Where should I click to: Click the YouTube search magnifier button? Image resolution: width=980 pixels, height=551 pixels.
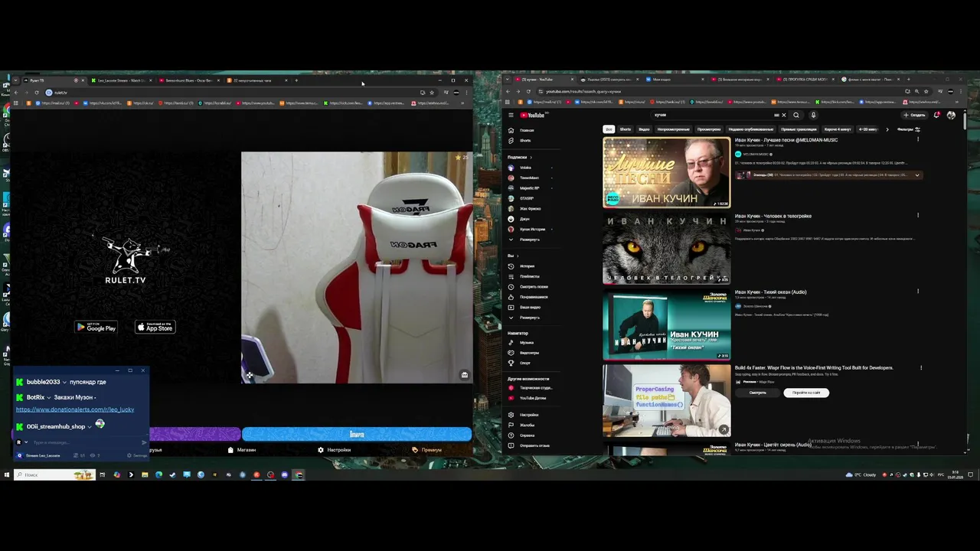click(x=796, y=116)
